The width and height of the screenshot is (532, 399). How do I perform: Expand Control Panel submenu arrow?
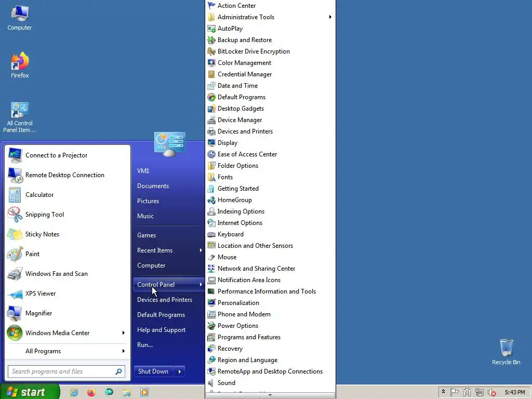coord(201,285)
